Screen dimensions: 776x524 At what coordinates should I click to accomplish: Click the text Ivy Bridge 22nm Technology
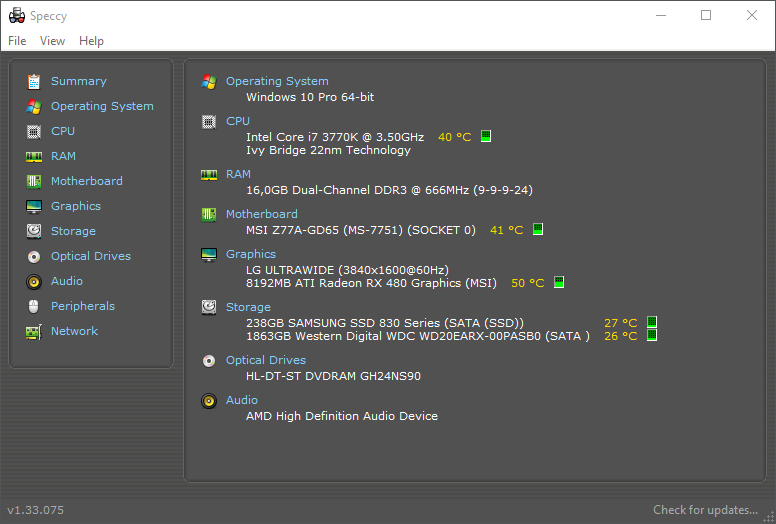point(329,150)
